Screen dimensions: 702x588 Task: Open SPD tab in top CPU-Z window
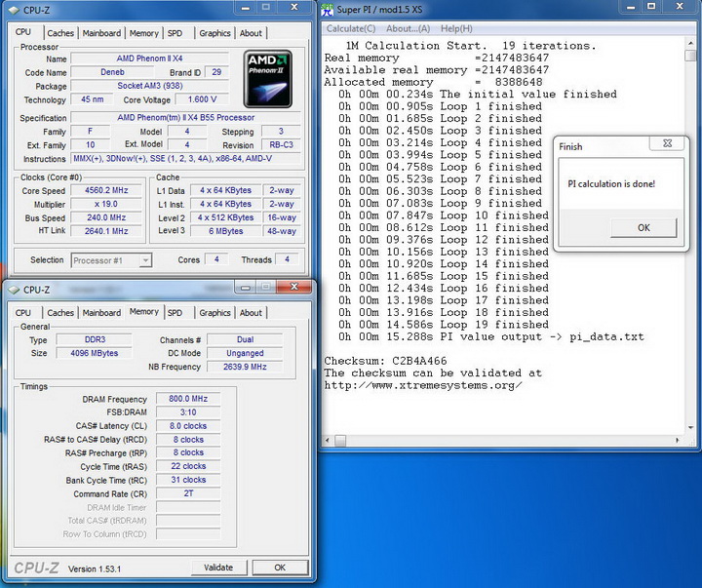175,33
